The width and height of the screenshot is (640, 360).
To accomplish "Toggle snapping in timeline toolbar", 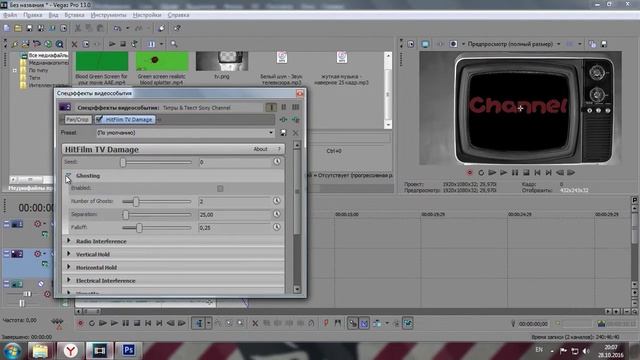I will [353, 323].
